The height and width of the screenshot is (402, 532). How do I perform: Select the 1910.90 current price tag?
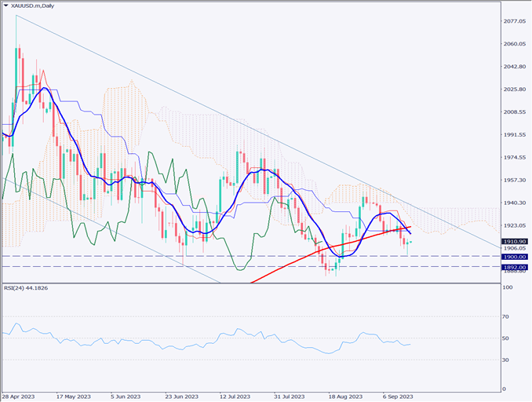(x=515, y=241)
